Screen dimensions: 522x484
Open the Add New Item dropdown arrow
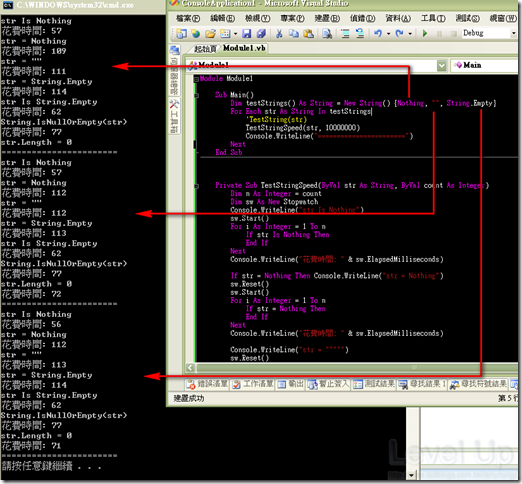coord(235,34)
